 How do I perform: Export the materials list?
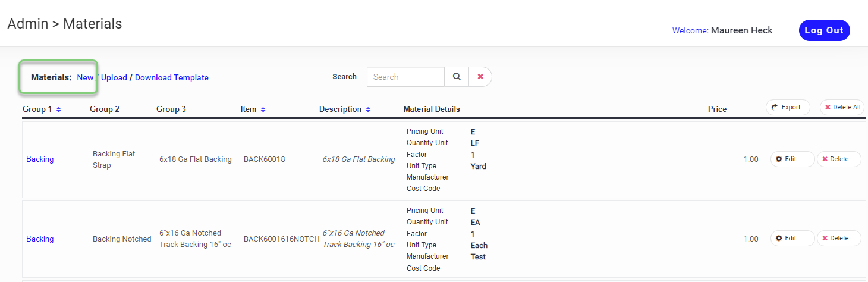[x=788, y=107]
